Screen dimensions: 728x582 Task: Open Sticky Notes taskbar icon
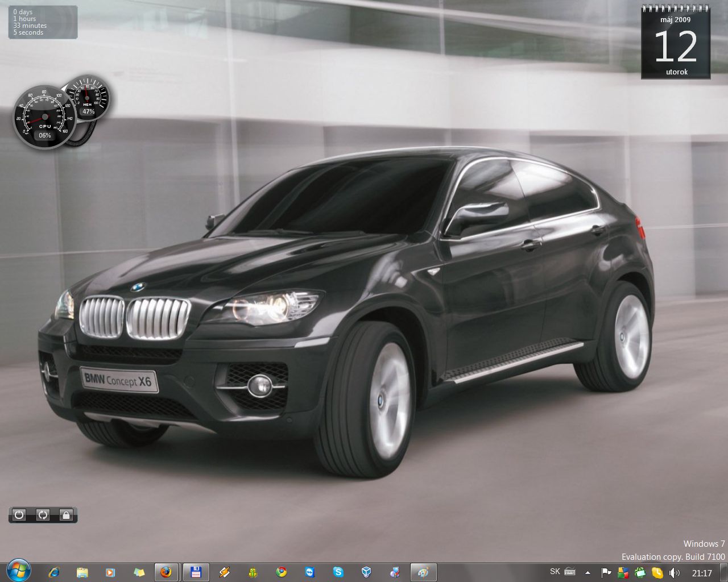pyautogui.click(x=139, y=572)
